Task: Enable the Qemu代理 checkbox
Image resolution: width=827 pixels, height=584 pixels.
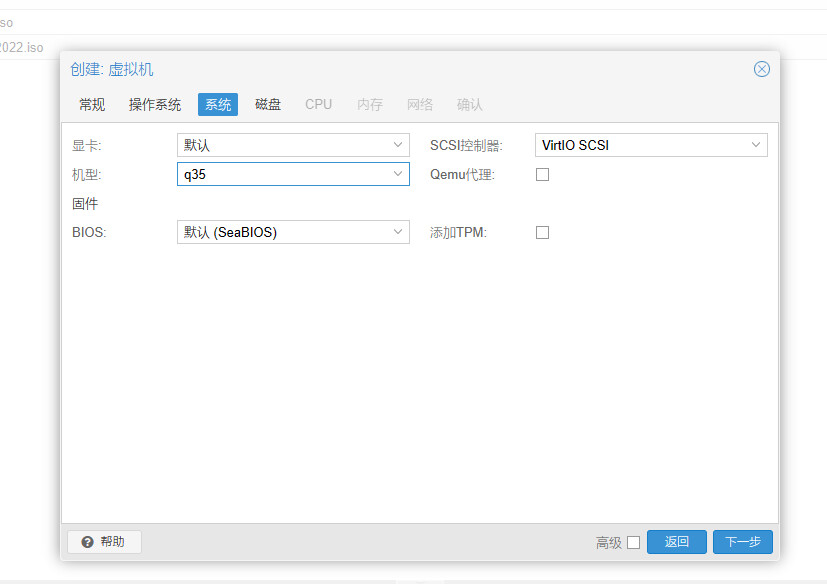Action: click(x=543, y=174)
